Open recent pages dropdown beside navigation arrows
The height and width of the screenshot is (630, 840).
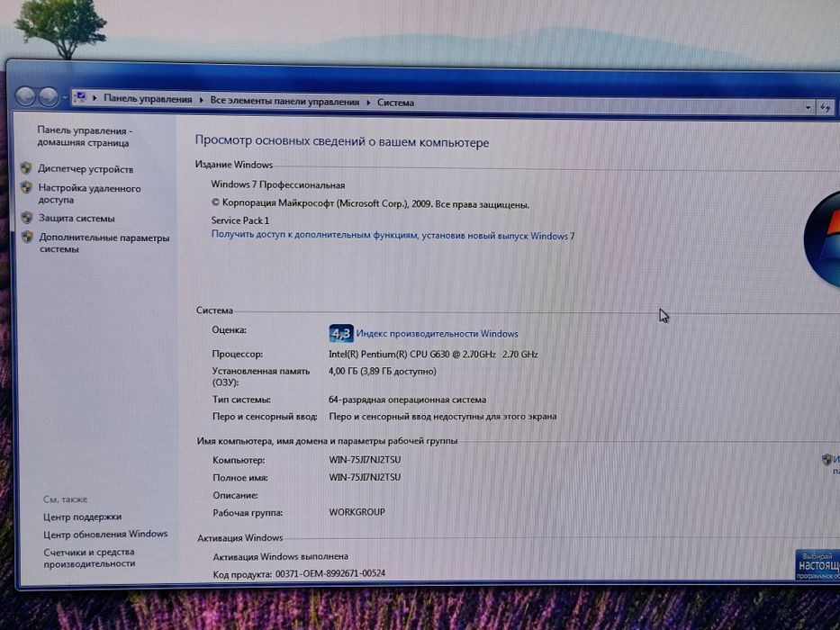coord(64,98)
